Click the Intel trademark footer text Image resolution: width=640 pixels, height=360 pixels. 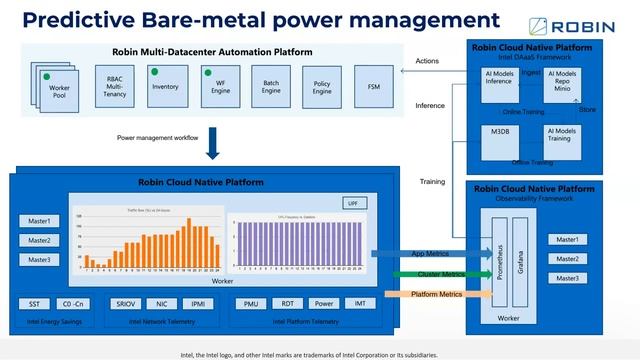tap(309, 355)
